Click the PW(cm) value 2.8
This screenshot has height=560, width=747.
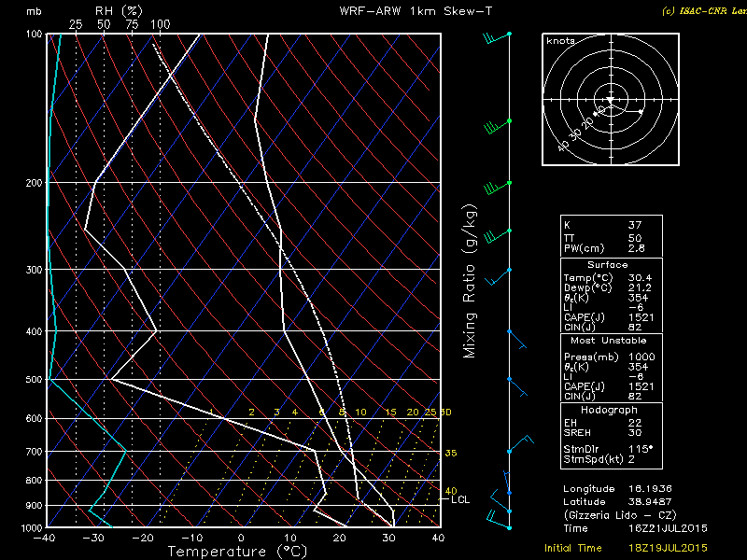[637, 248]
